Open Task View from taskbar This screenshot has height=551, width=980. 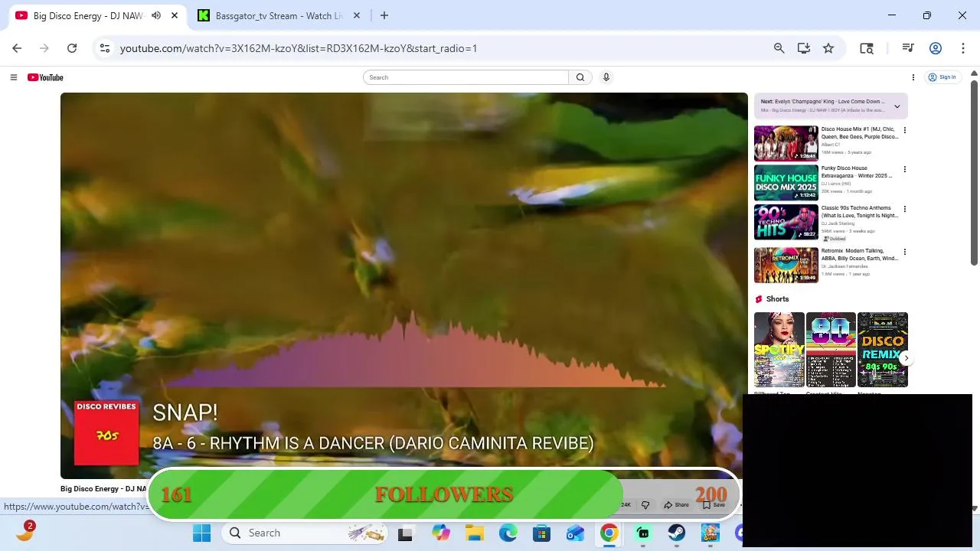pos(405,533)
